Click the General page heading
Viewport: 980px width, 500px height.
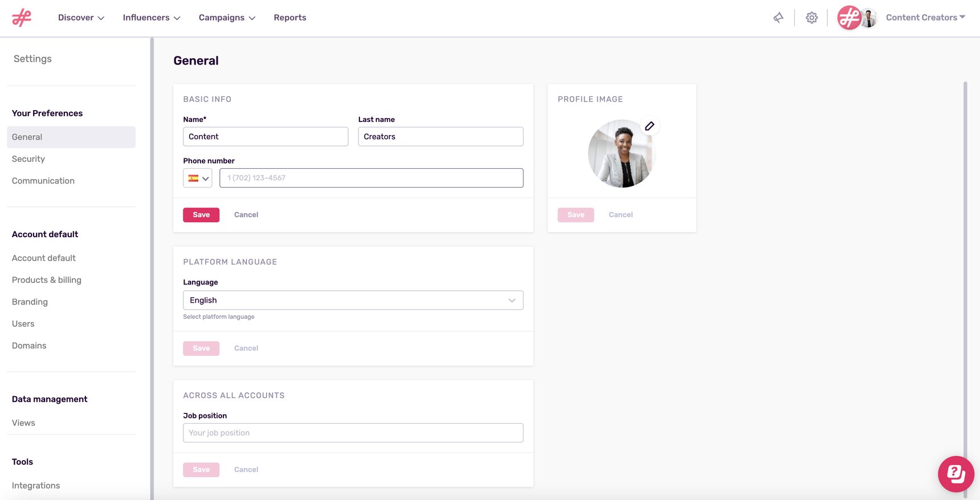coord(196,60)
